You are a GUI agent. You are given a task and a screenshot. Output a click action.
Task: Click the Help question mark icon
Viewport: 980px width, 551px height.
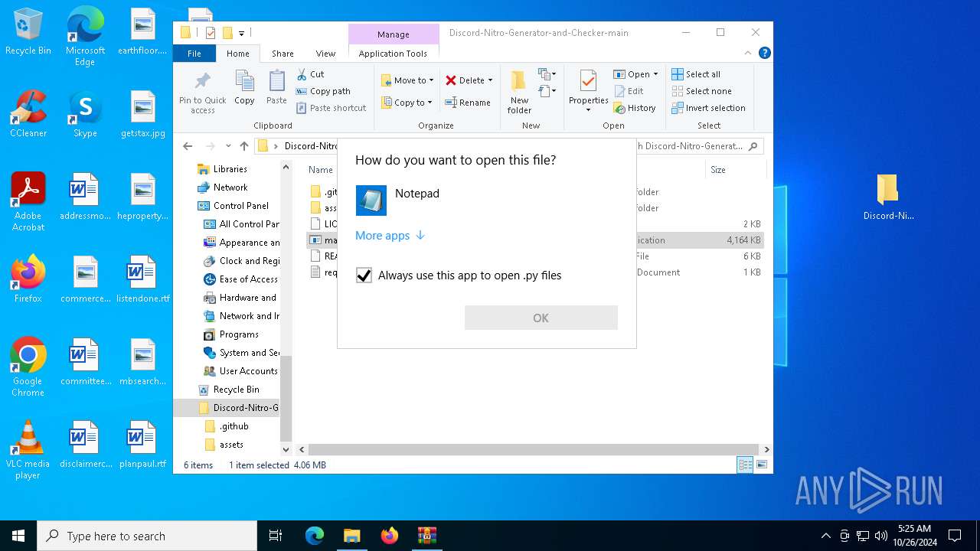[x=764, y=54]
